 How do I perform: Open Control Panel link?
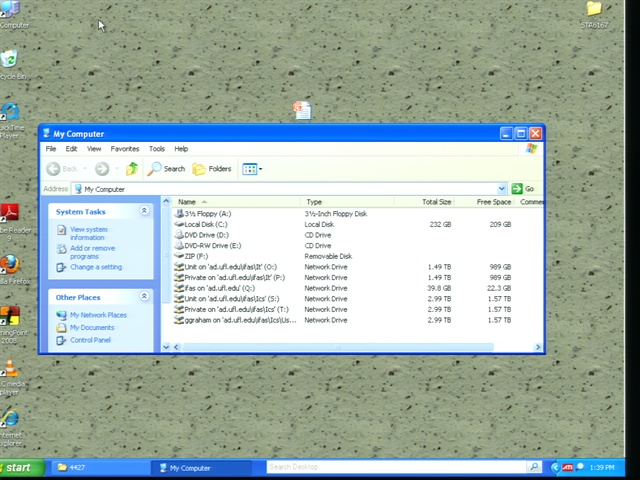[90, 340]
